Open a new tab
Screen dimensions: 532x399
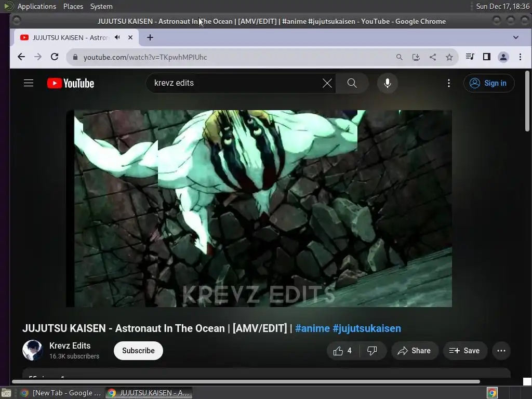(150, 37)
